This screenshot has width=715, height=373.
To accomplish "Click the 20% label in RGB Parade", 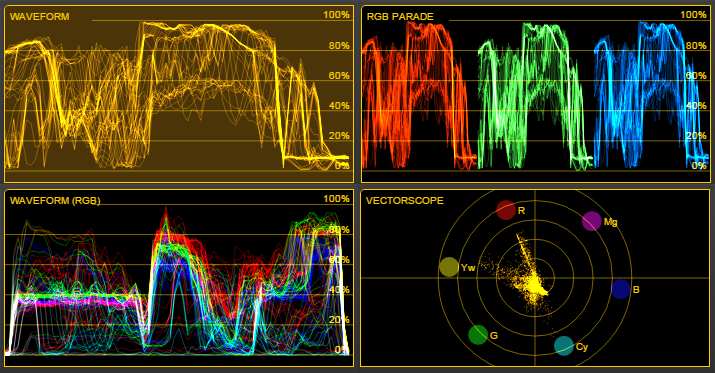I will pyautogui.click(x=696, y=136).
